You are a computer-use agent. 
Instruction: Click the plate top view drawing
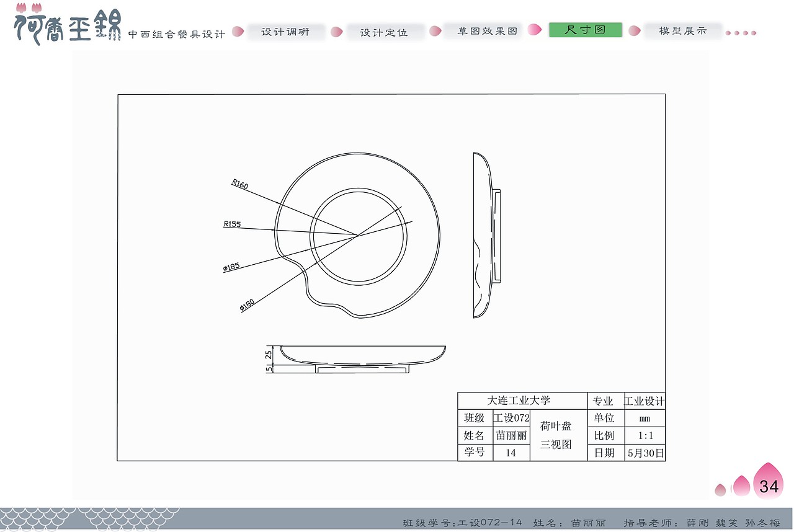point(357,236)
